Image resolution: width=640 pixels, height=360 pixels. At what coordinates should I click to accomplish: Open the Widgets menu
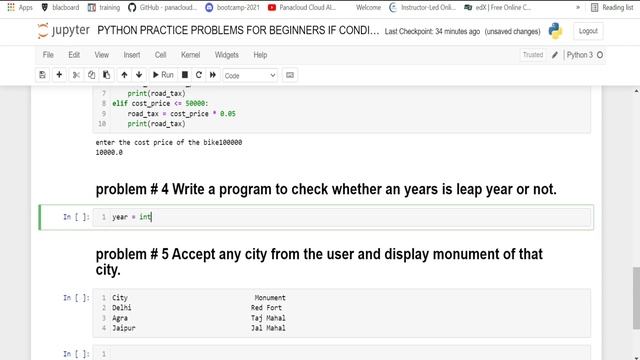(x=227, y=55)
